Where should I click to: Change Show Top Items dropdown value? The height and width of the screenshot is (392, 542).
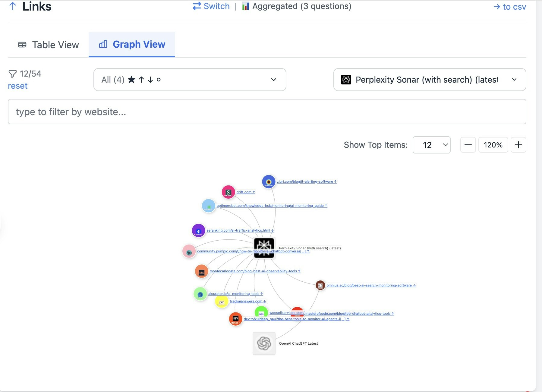tap(431, 145)
